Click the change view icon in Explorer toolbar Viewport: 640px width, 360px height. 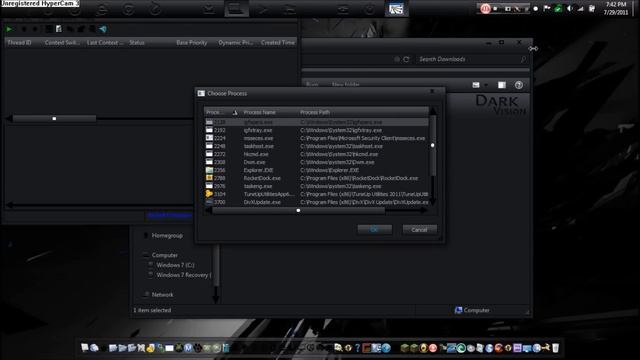(x=476, y=85)
